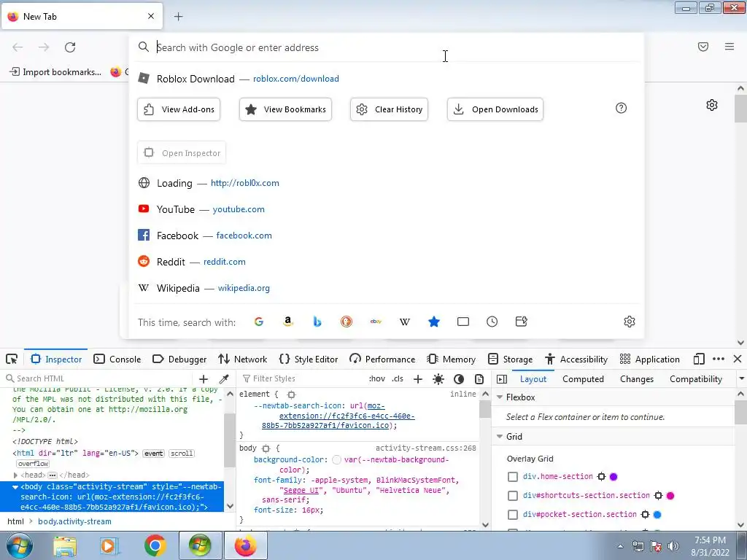The image size is (747, 560).
Task: Pick the eyedropper color tool
Action: pos(223,379)
